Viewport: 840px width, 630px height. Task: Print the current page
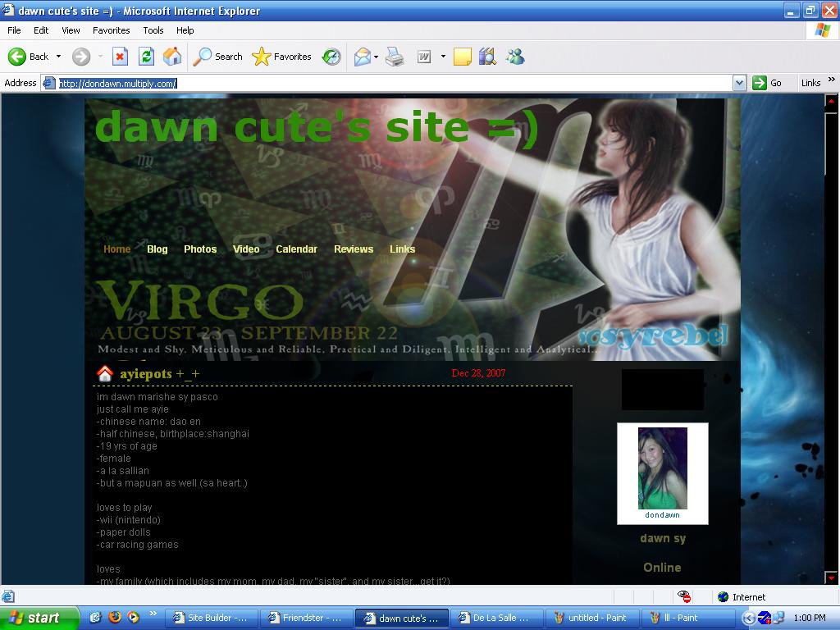395,57
